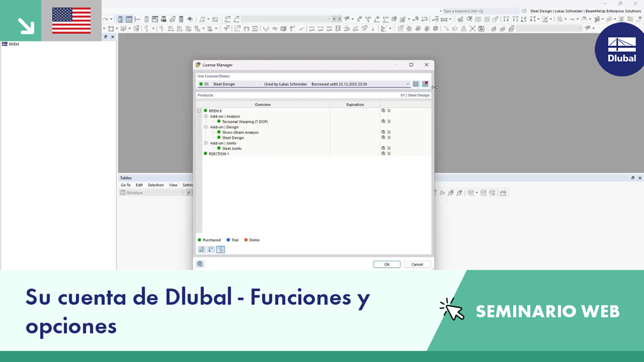
Task: Open the combo box in second toolbar row
Action: pos(549,28)
